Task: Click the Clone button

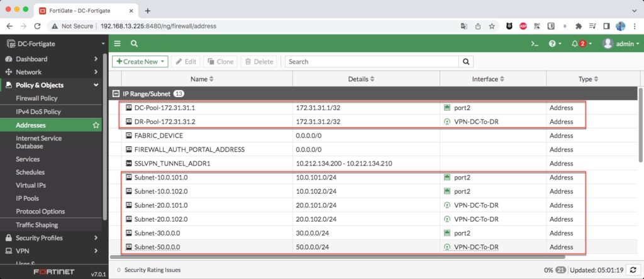Action: pyautogui.click(x=221, y=62)
